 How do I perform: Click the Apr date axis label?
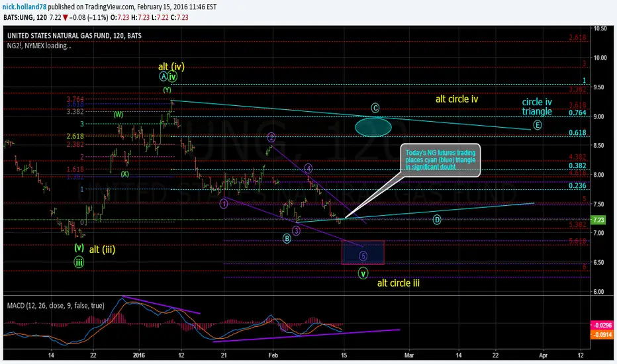[x=543, y=355]
